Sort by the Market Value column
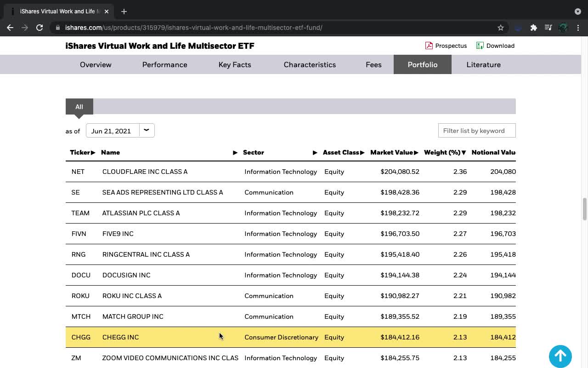The width and height of the screenshot is (588, 368). (394, 152)
